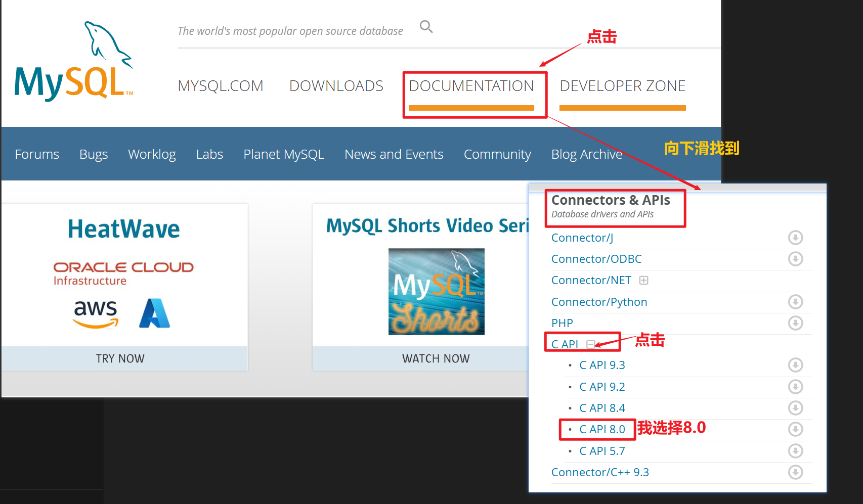This screenshot has width=863, height=504.
Task: Click the Azure logo in HeatWave card
Action: [x=154, y=313]
